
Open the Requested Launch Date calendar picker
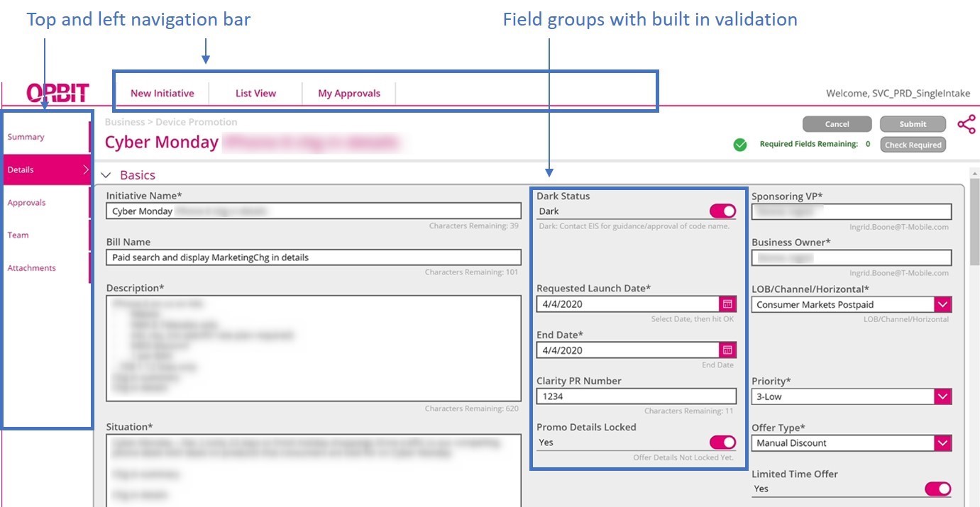pyautogui.click(x=727, y=304)
